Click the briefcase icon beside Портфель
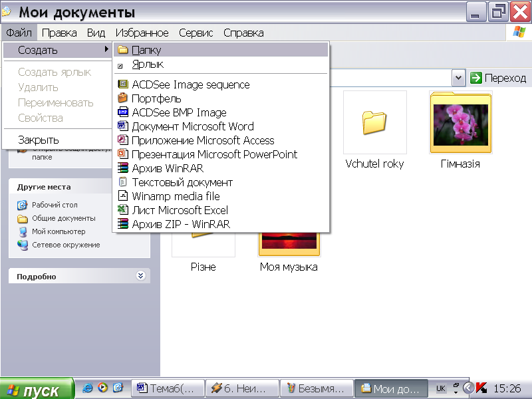The width and height of the screenshot is (532, 399). point(122,98)
